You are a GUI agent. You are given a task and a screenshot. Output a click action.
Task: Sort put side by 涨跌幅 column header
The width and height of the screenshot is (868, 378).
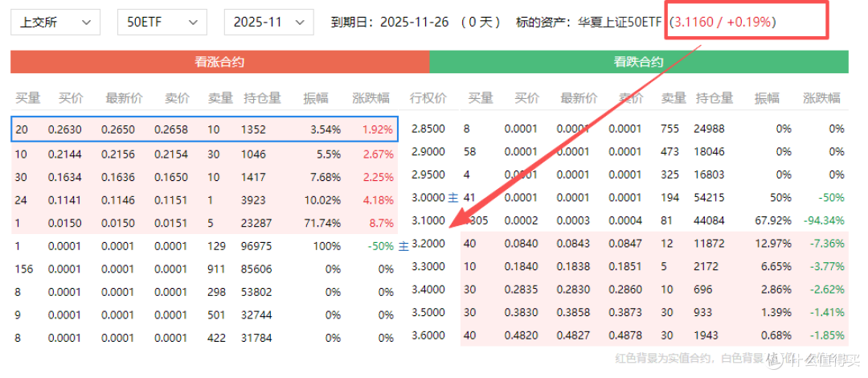click(x=822, y=99)
